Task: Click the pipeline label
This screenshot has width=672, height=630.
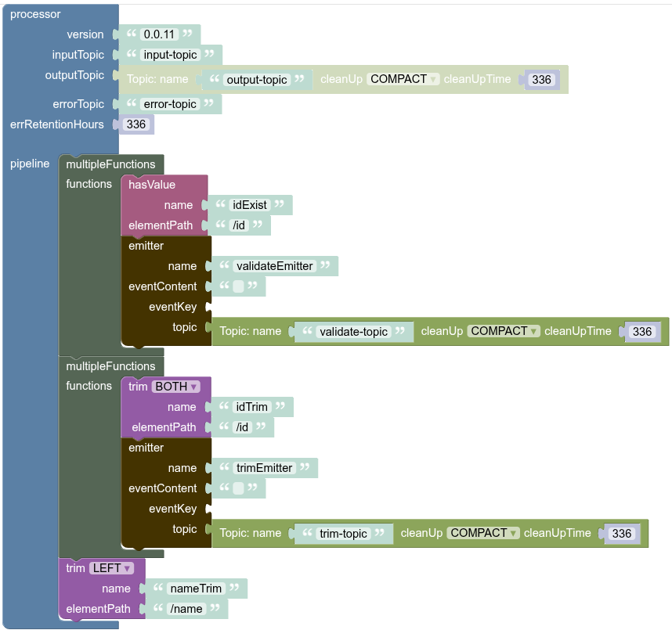Action: pyautogui.click(x=30, y=164)
